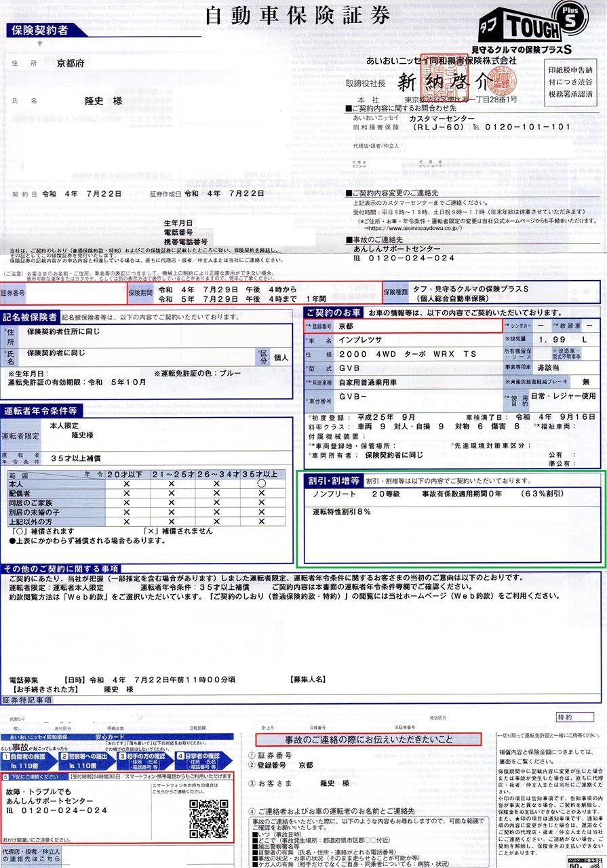Click the 型式 value GVB
The width and height of the screenshot is (607, 868).
coord(349,368)
